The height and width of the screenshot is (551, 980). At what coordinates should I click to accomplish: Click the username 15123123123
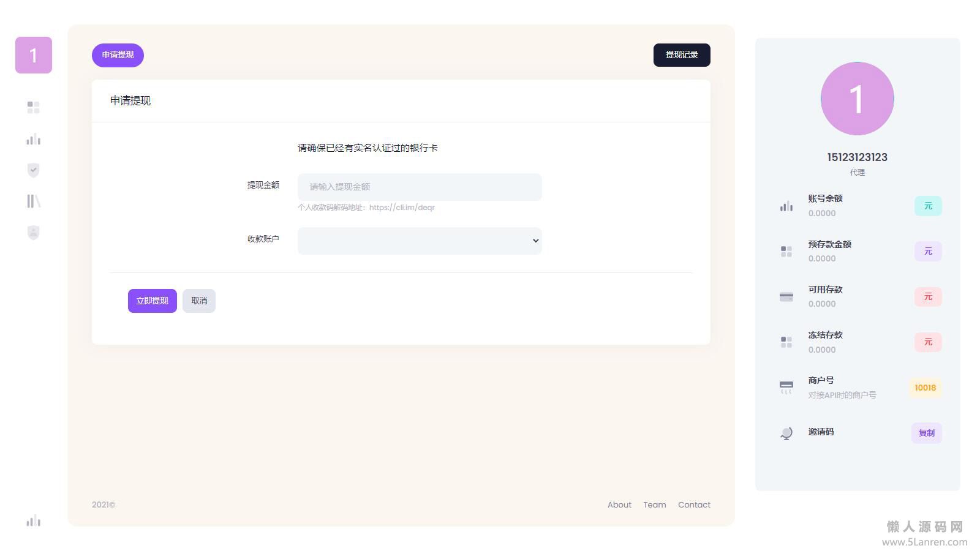[x=858, y=157]
